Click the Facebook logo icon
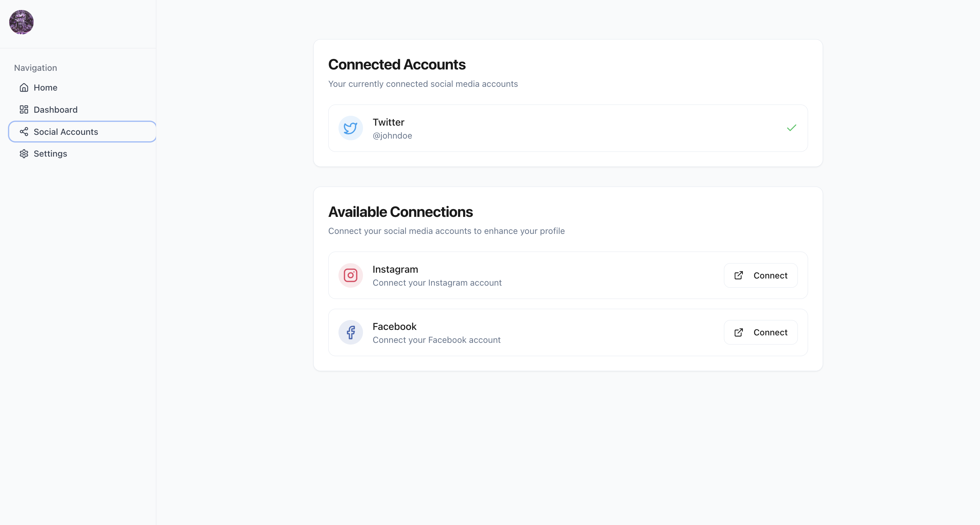This screenshot has width=980, height=525. click(x=350, y=332)
